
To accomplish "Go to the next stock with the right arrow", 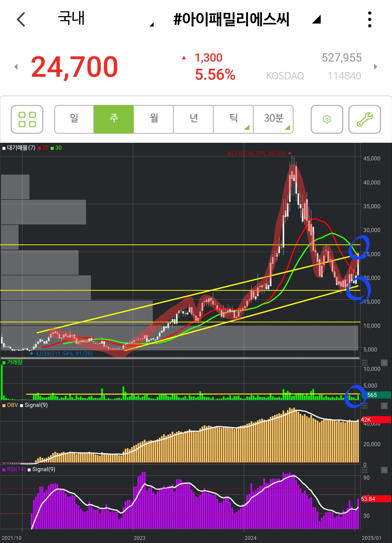I will pyautogui.click(x=376, y=67).
